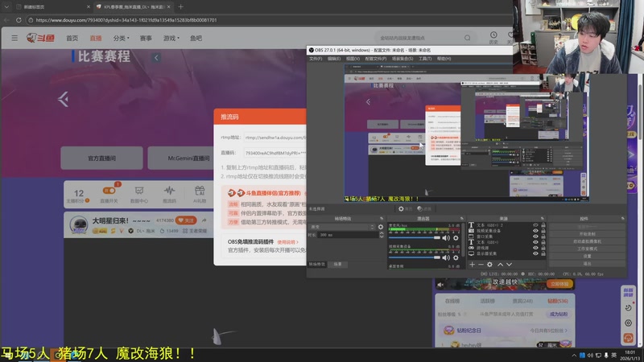
Task: Switch to the 钻粉(536) tab
Action: (558, 301)
